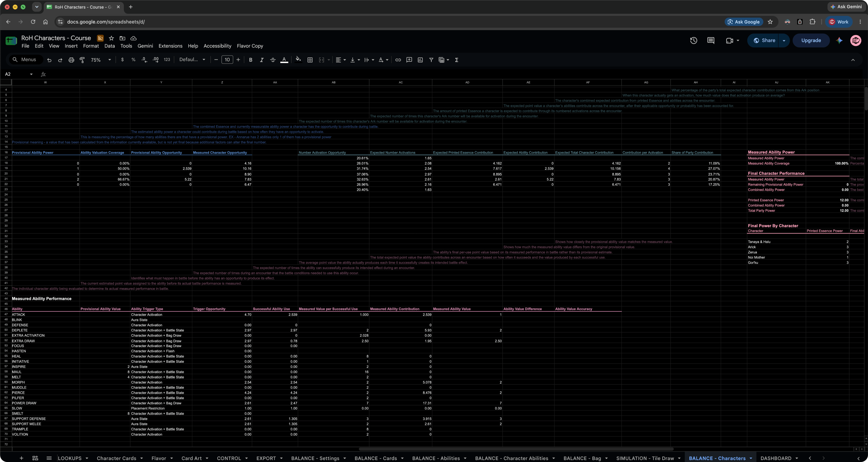Insert a link with chain icon
The width and height of the screenshot is (868, 462).
(398, 60)
